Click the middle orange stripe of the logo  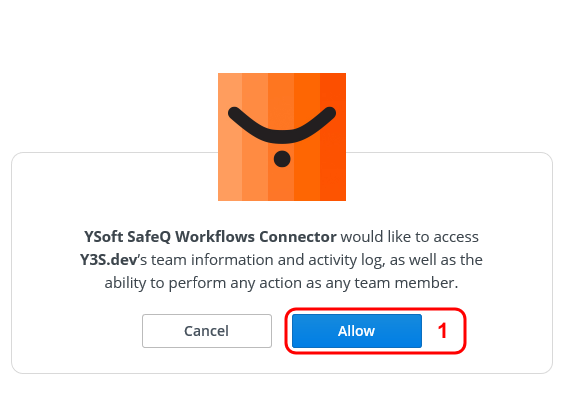tap(281, 137)
